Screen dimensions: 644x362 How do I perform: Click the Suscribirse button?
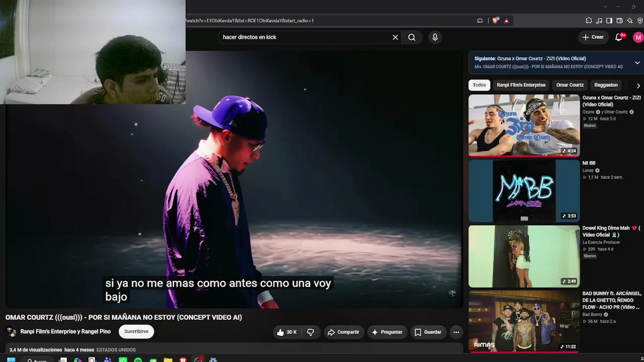coord(136,331)
